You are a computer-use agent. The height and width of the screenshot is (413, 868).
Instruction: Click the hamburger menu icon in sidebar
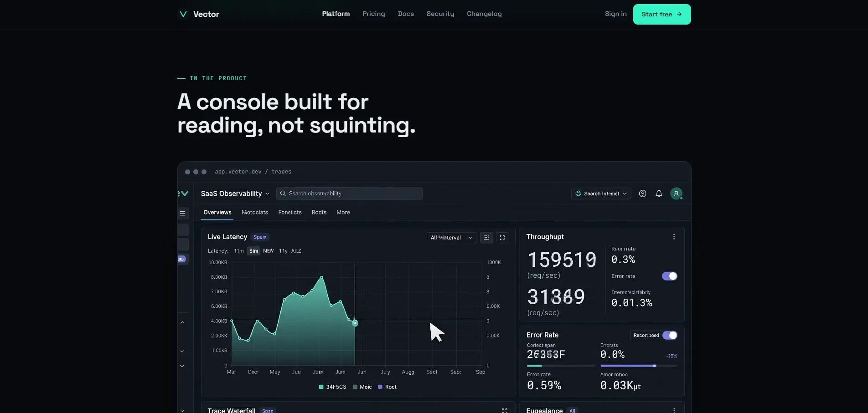tap(182, 213)
